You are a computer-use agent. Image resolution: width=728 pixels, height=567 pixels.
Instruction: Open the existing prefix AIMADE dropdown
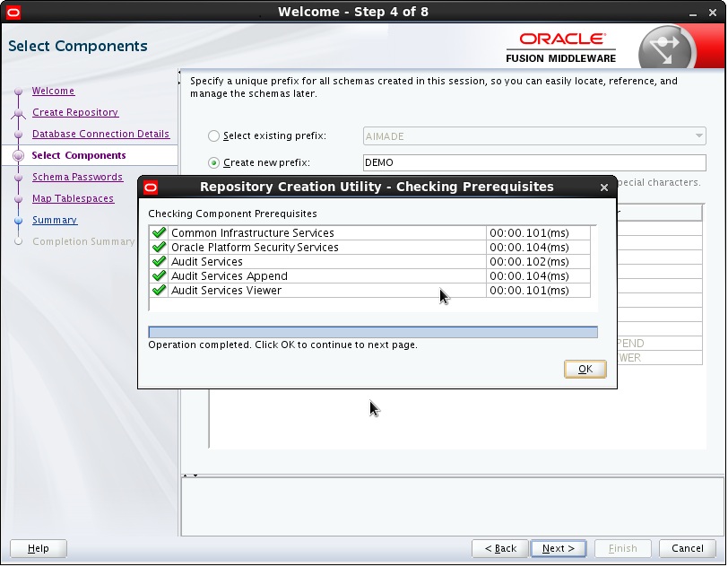click(x=534, y=136)
